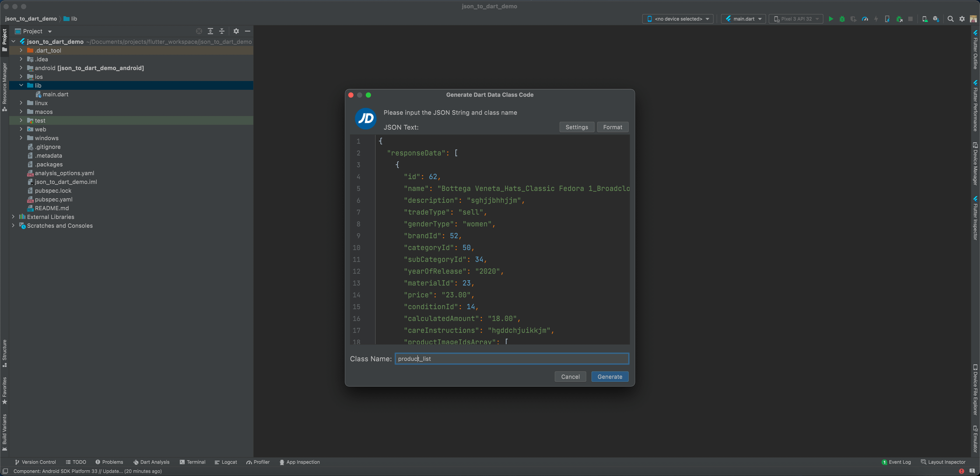Click the Format button
This screenshot has height=476, width=980.
click(x=612, y=127)
